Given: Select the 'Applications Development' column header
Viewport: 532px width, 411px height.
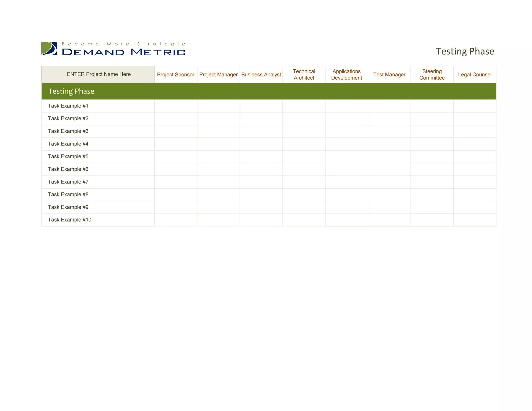Looking at the screenshot, I should [x=347, y=75].
